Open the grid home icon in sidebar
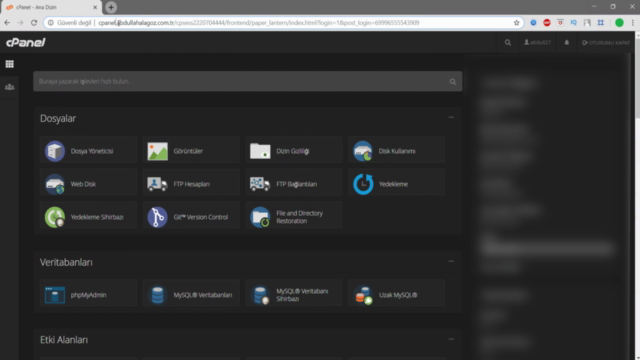The height and width of the screenshot is (360, 640). [9, 64]
